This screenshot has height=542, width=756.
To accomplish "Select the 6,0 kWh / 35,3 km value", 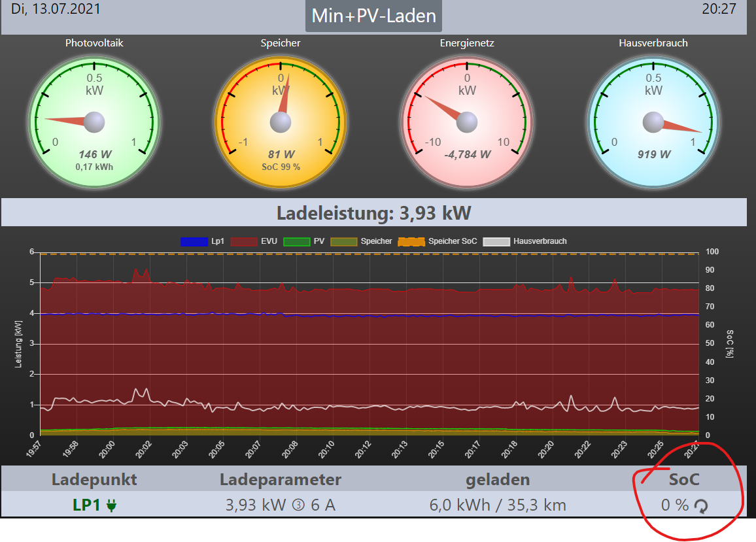I will coord(498,505).
